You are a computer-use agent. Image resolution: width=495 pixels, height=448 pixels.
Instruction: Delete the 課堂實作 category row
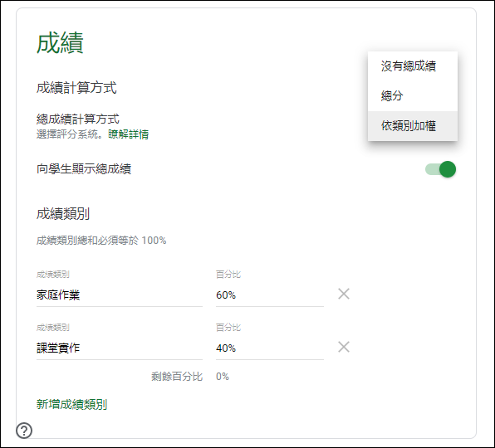(x=344, y=347)
